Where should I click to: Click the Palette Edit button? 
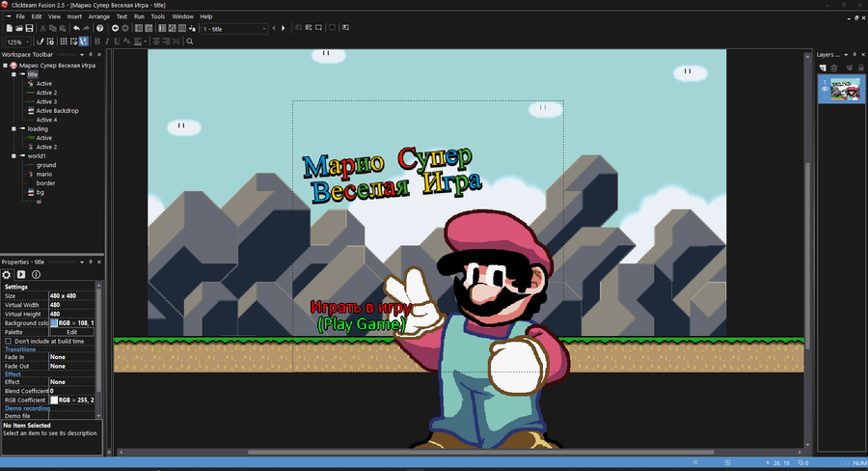[72, 332]
